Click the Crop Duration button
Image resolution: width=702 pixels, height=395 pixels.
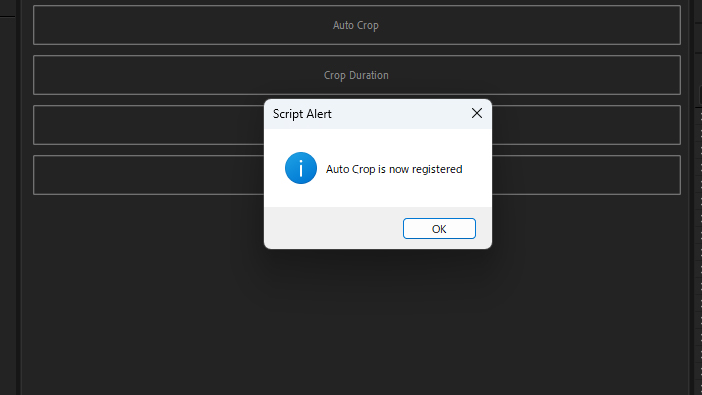point(357,75)
